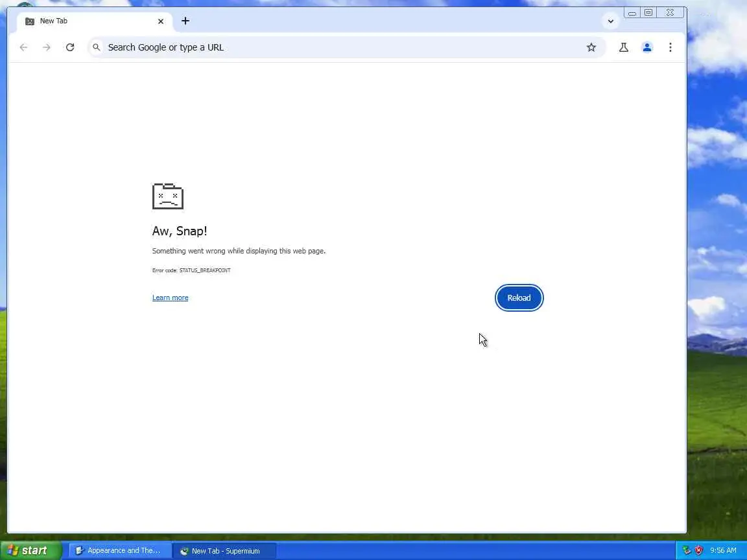Image resolution: width=747 pixels, height=560 pixels.
Task: Close the Supermium browser window
Action: pyautogui.click(x=670, y=13)
